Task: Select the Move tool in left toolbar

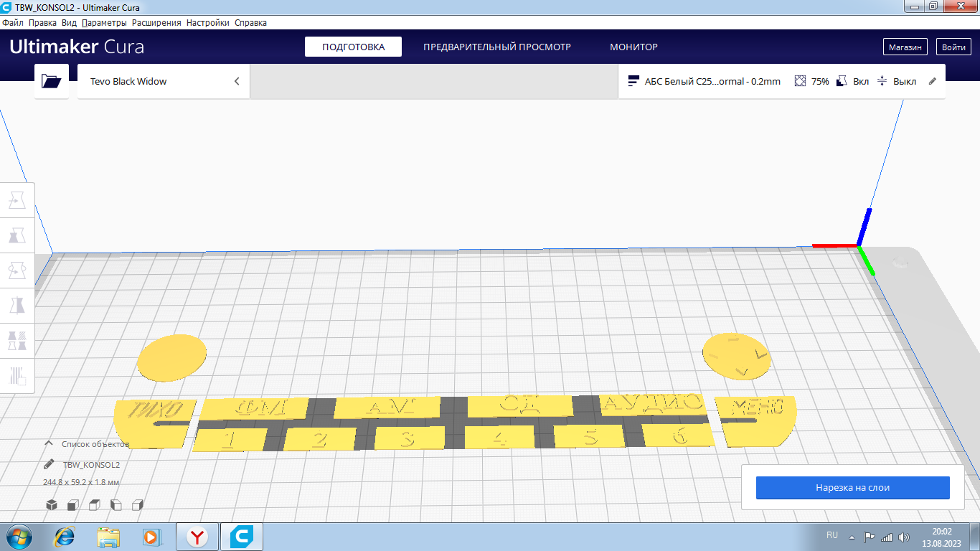Action: pyautogui.click(x=17, y=200)
